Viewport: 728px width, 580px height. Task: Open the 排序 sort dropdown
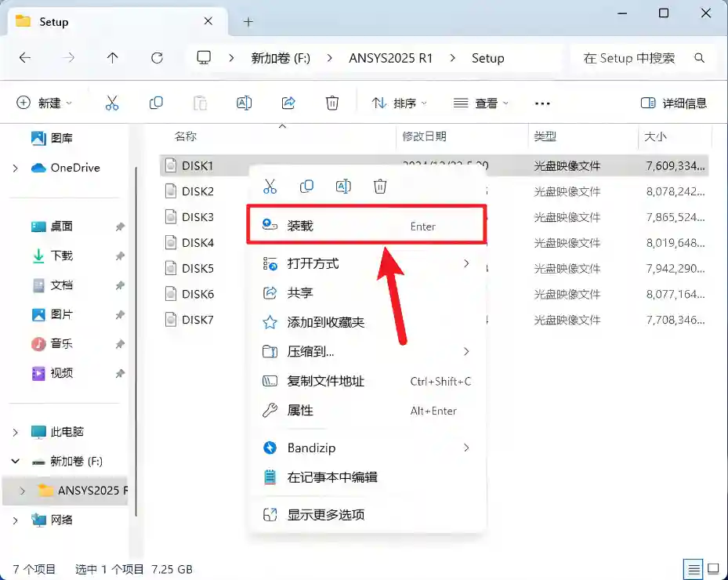point(400,103)
